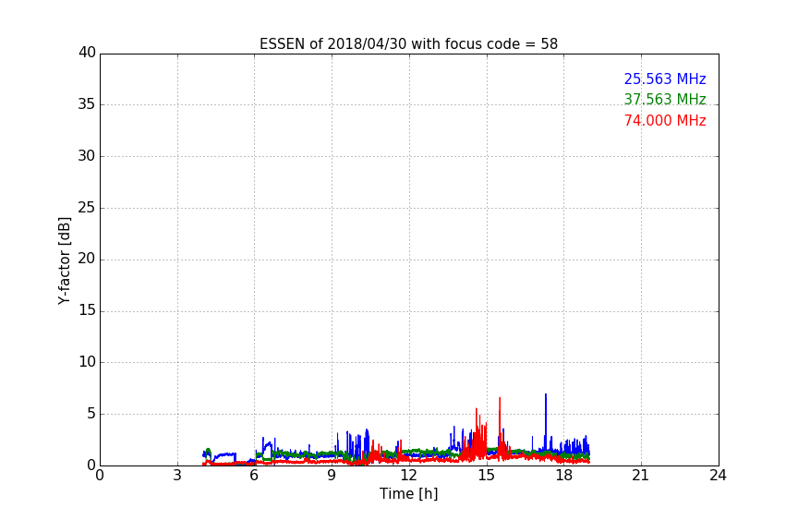Click the y-axis tick label 25

(87, 207)
